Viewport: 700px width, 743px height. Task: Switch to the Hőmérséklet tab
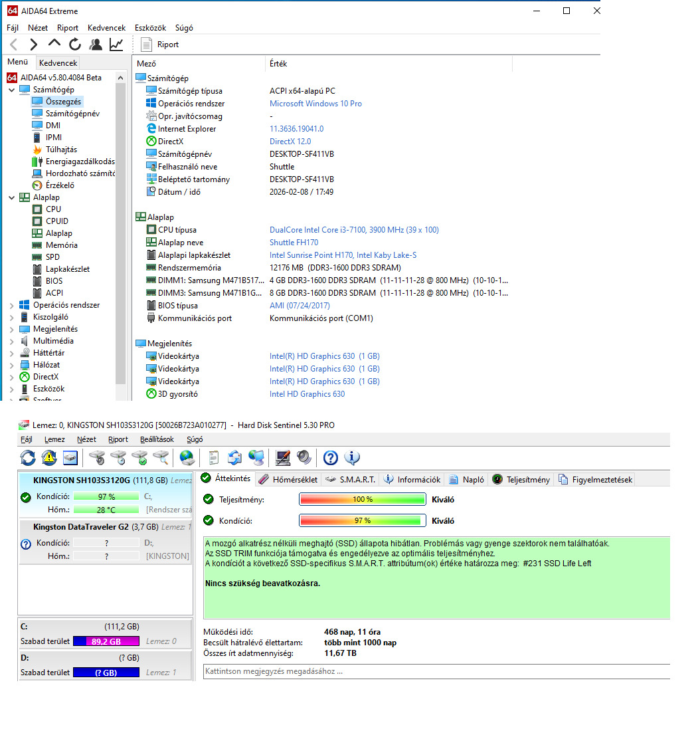point(288,480)
